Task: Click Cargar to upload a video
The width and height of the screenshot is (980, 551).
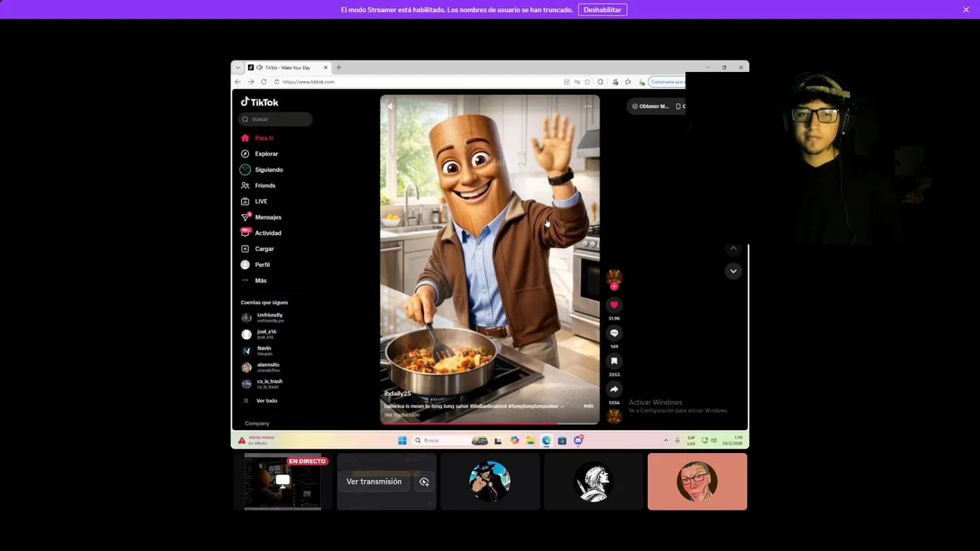Action: pyautogui.click(x=257, y=249)
